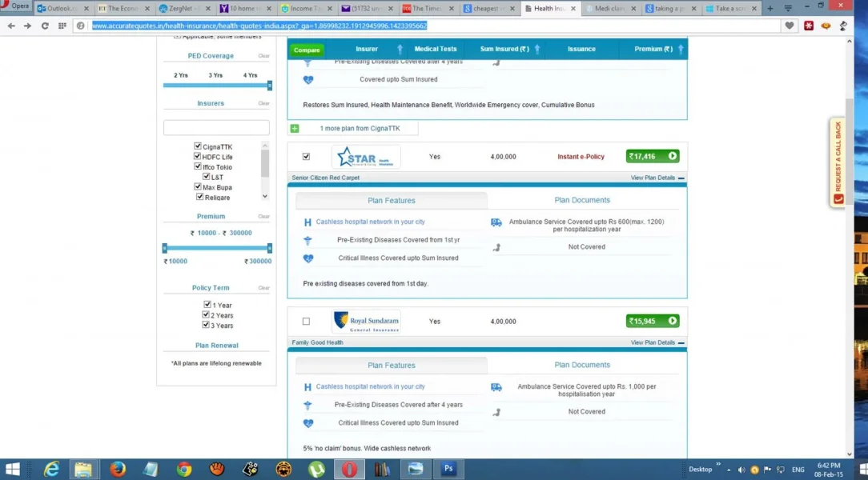
Task: Uncheck the Star Health plan compare checkbox
Action: point(306,157)
